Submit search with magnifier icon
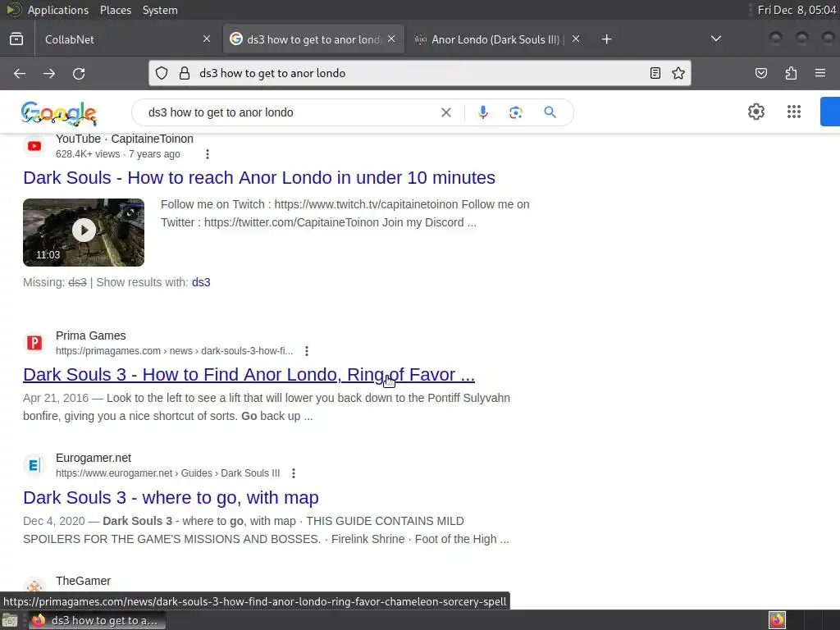Screen dimensions: 840x630 coord(550,112)
